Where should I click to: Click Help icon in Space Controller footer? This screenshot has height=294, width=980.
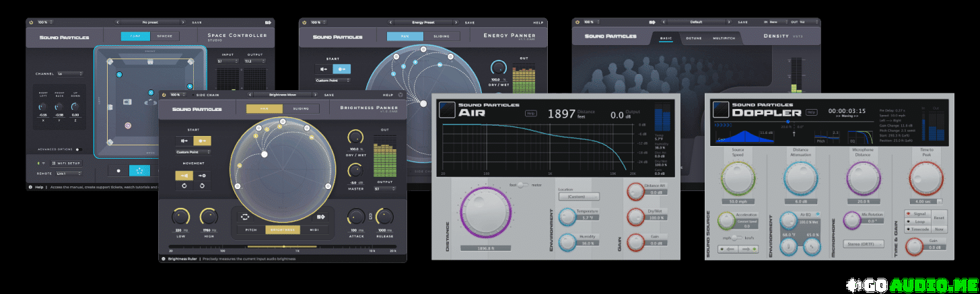(32, 187)
